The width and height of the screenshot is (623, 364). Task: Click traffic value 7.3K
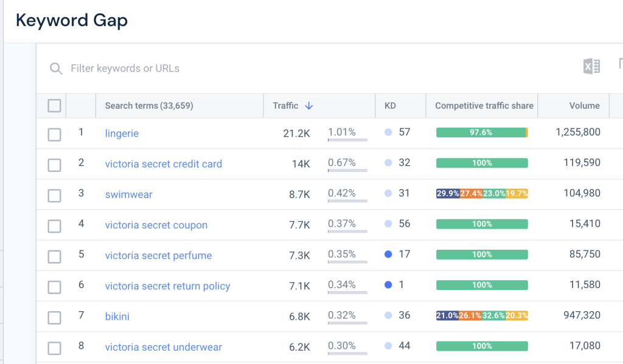click(x=299, y=256)
